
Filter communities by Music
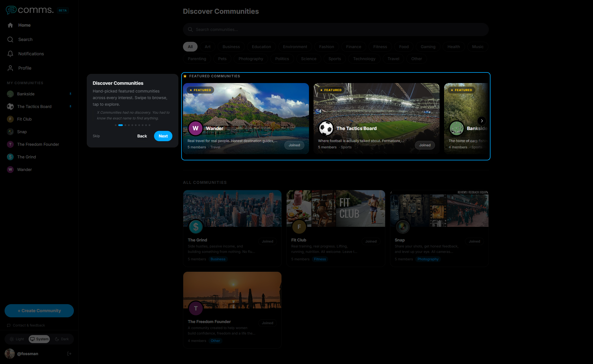pos(478,47)
